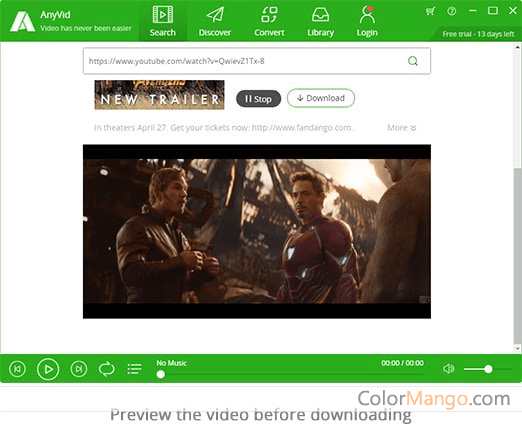This screenshot has height=424, width=522.
Task: Toggle the repeat loop mode
Action: tap(107, 369)
